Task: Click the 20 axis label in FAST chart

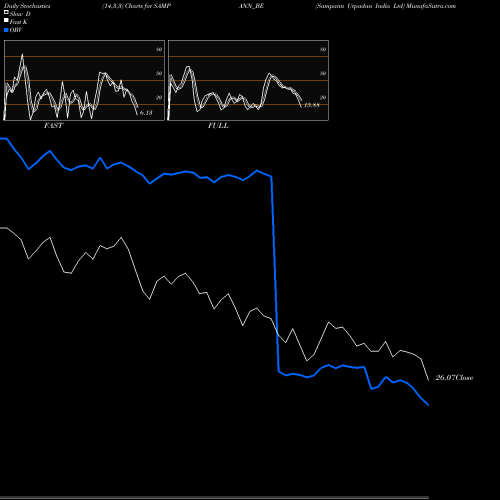Action: coord(159,97)
